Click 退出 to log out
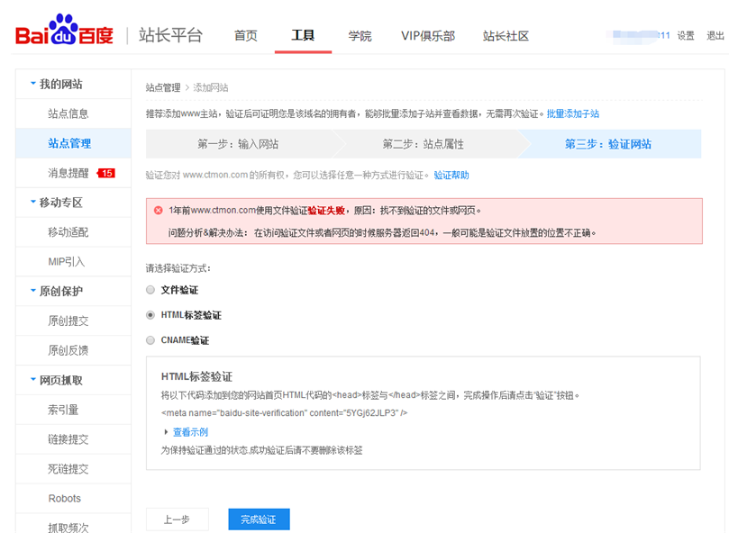Image resolution: width=729 pixels, height=560 pixels. [x=715, y=36]
